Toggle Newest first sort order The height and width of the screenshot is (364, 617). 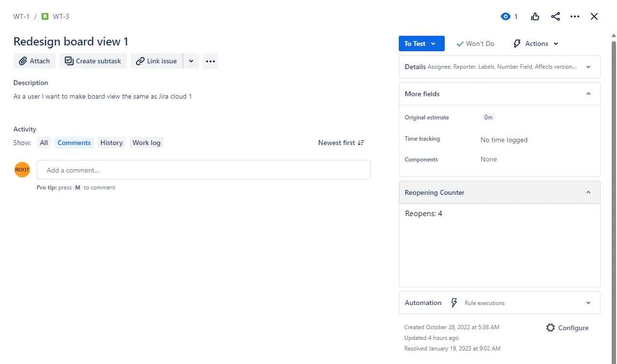(x=341, y=143)
